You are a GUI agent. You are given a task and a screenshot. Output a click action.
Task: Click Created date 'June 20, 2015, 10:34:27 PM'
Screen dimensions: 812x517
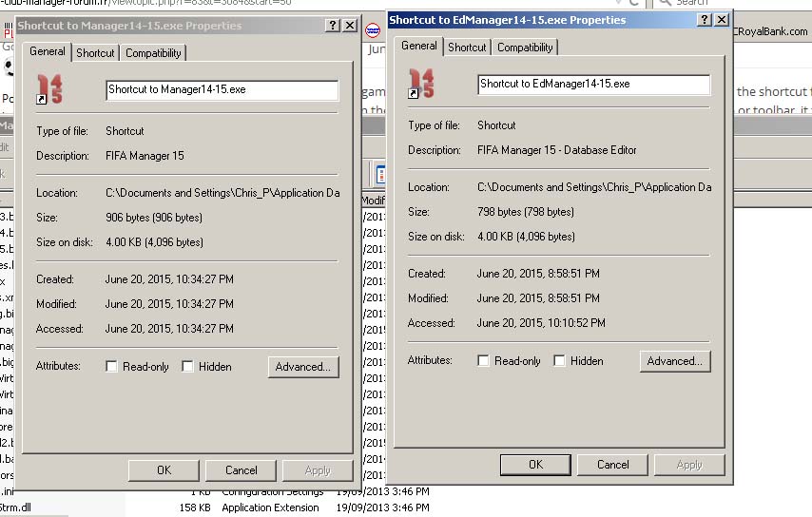(x=169, y=279)
